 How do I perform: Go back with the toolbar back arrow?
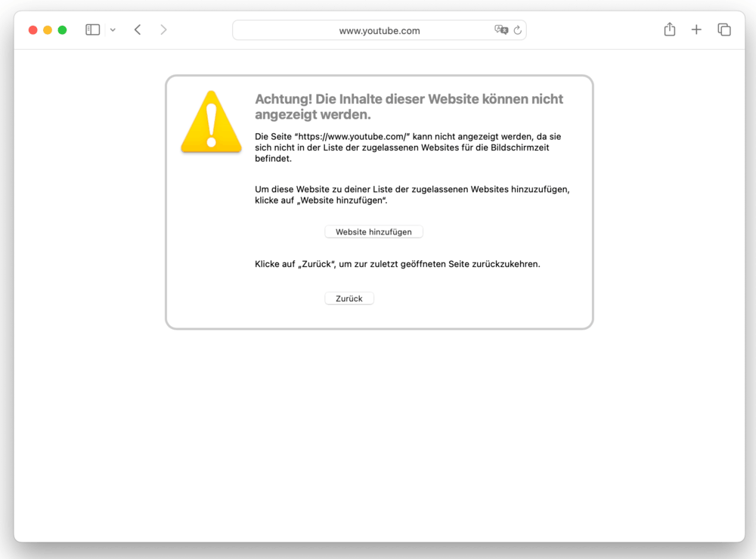(x=138, y=30)
